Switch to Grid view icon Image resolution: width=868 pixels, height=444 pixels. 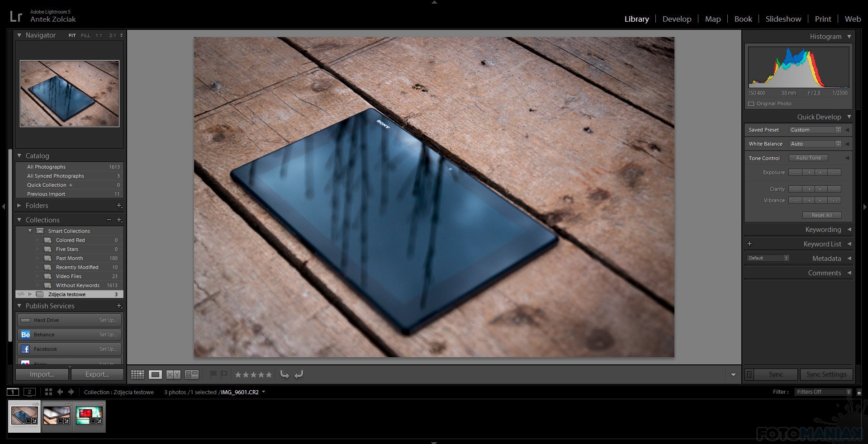click(138, 374)
